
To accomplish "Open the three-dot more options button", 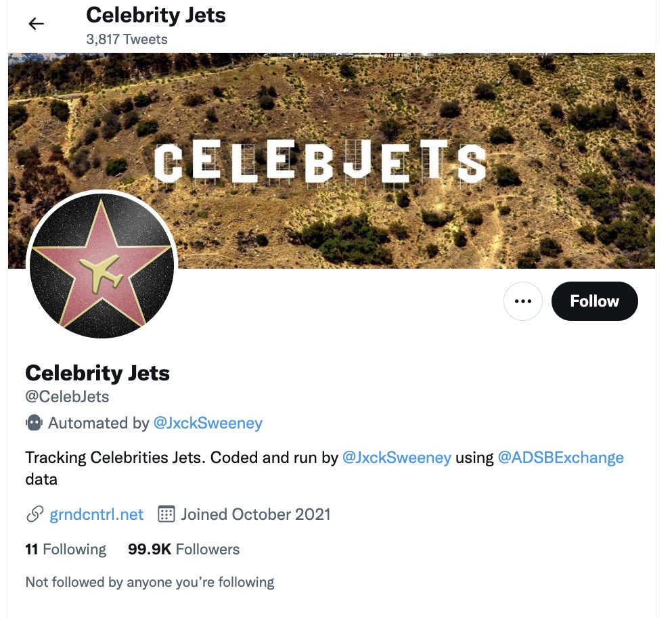I will coord(523,301).
